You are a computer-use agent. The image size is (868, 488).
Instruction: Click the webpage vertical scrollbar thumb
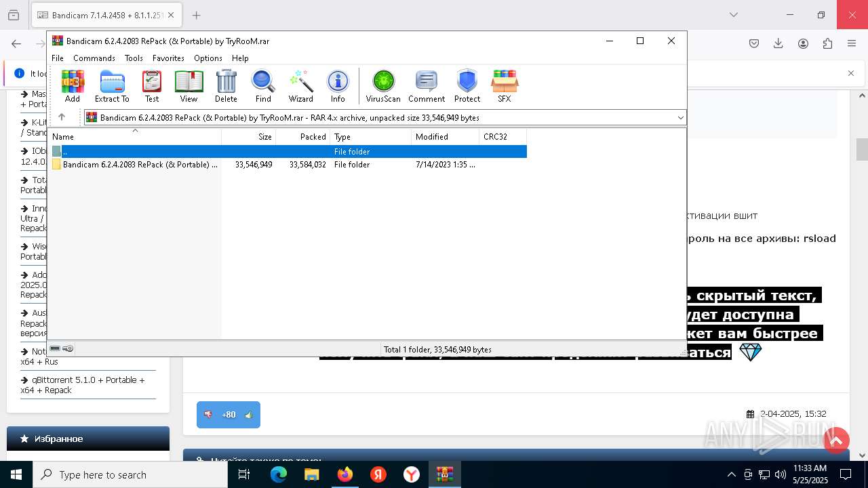862,149
